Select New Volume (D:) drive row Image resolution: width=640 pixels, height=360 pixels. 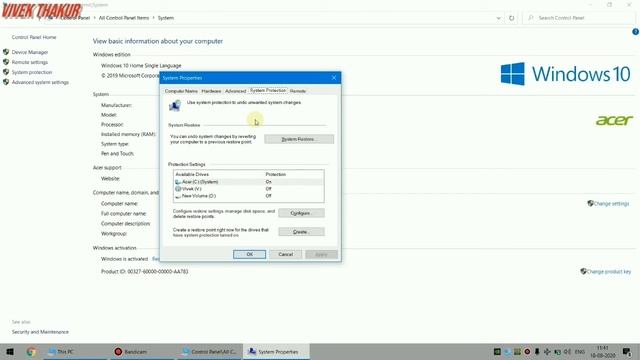click(x=249, y=196)
